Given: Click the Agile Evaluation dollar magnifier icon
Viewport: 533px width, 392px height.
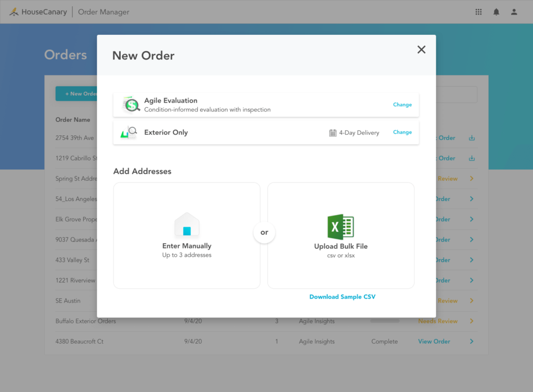Looking at the screenshot, I should (x=131, y=105).
